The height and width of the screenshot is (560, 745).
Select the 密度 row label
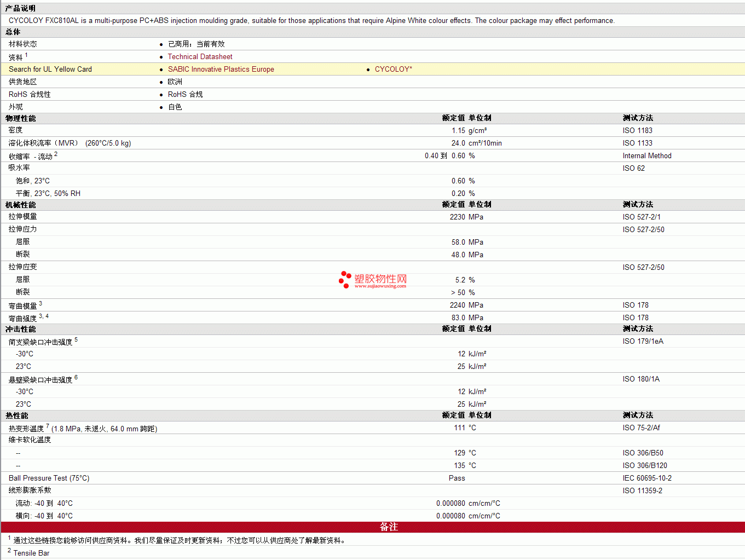coord(16,130)
